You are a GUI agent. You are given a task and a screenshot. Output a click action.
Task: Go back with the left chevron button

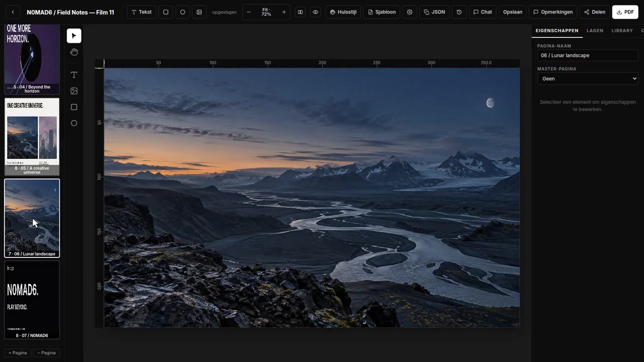pos(13,12)
